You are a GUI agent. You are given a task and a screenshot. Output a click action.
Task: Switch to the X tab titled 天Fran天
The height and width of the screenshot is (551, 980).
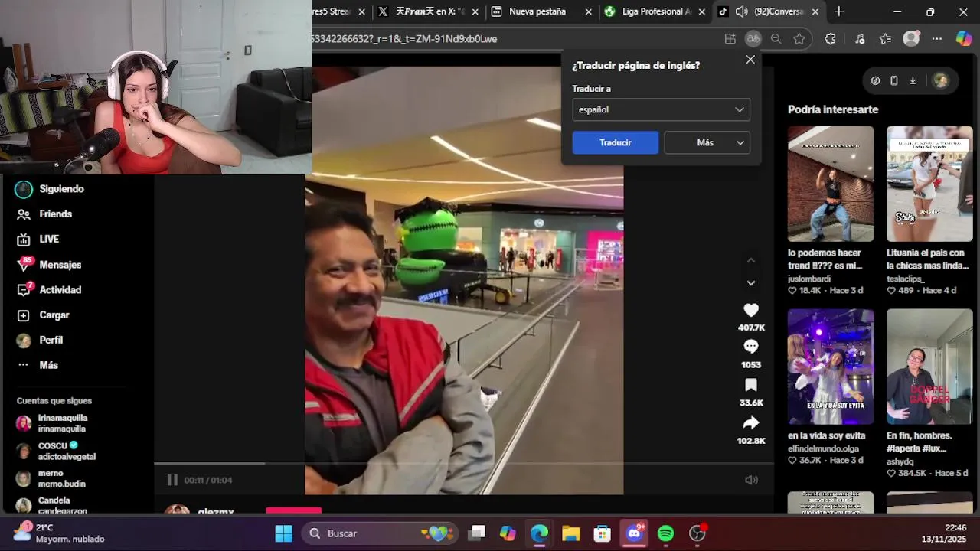428,11
